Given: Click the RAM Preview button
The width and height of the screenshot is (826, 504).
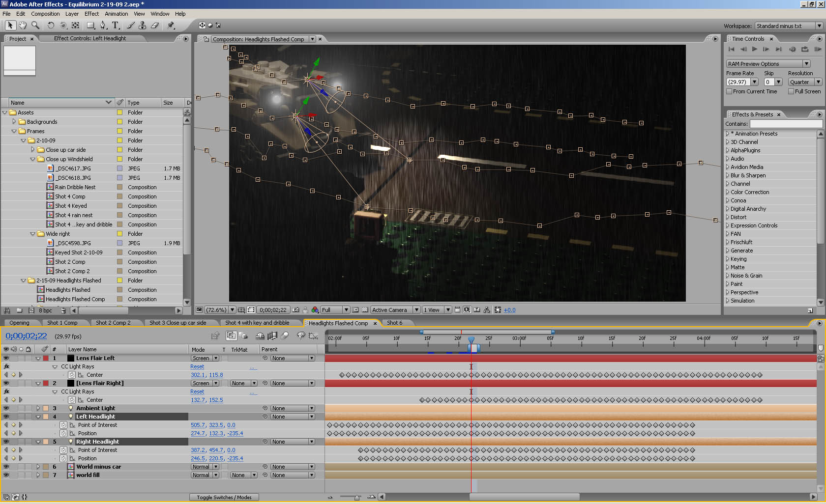Looking at the screenshot, I should 818,49.
